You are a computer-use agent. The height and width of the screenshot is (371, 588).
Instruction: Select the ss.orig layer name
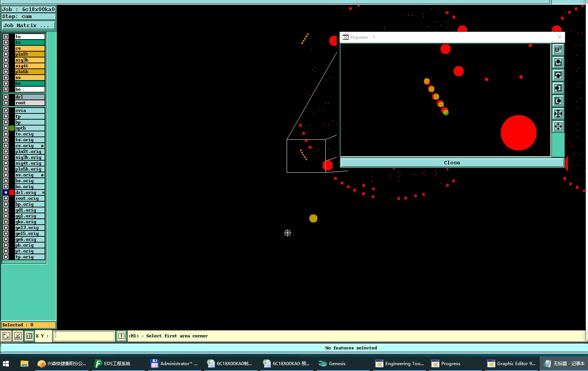(30, 175)
